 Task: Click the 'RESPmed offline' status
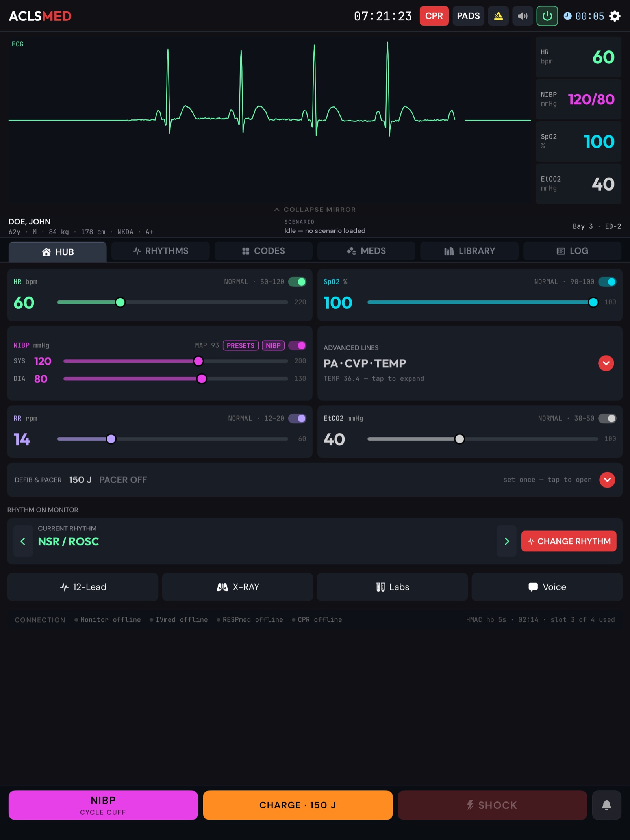tap(250, 619)
